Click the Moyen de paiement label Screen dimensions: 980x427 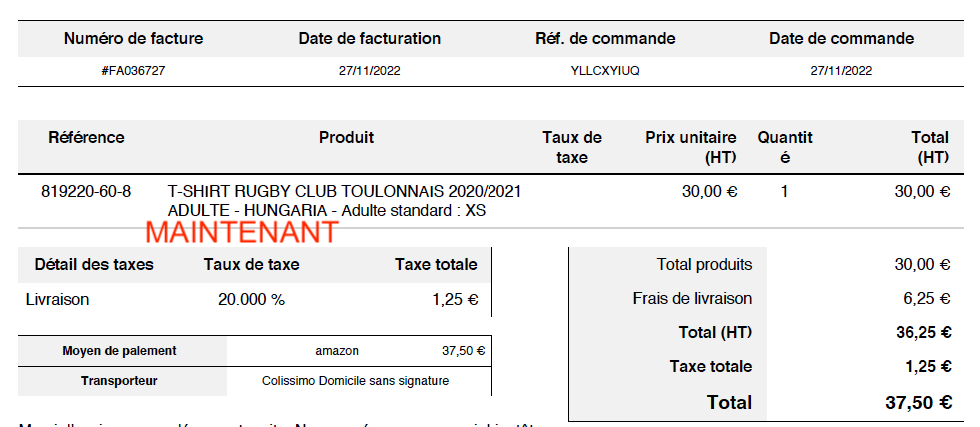click(x=119, y=351)
